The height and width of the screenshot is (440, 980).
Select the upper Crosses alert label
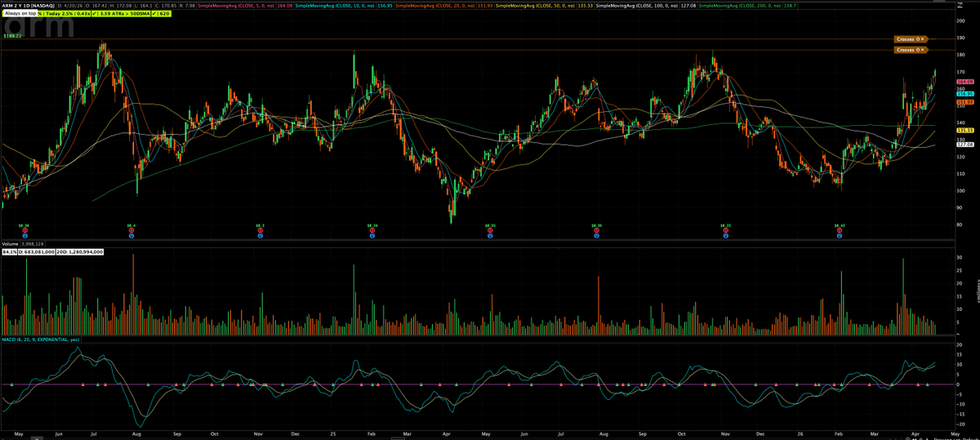coord(906,39)
